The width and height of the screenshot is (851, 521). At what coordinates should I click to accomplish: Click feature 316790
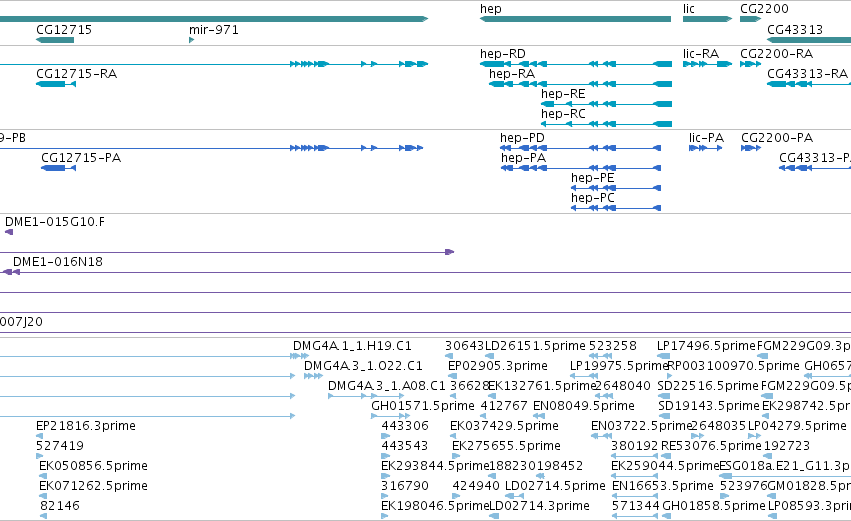[x=405, y=486]
